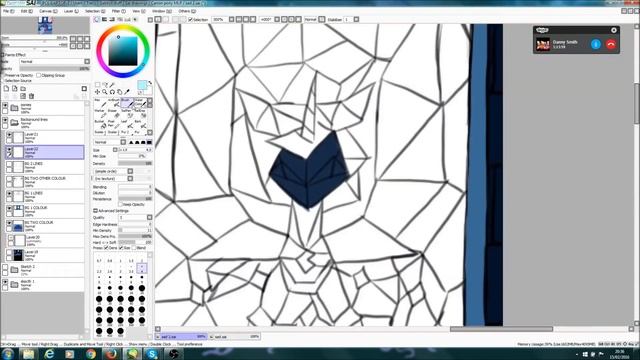
Task: Hide the BG 1 LINES layer
Action: 9,193
